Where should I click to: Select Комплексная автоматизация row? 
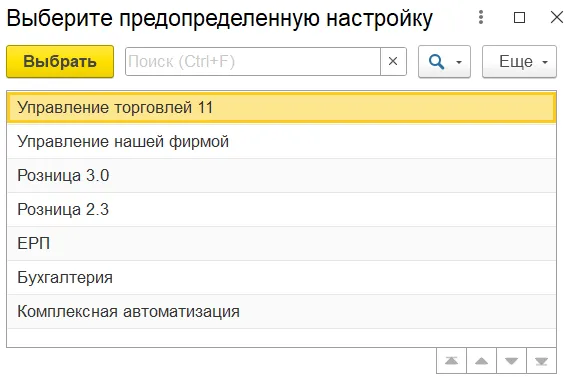pyautogui.click(x=282, y=311)
